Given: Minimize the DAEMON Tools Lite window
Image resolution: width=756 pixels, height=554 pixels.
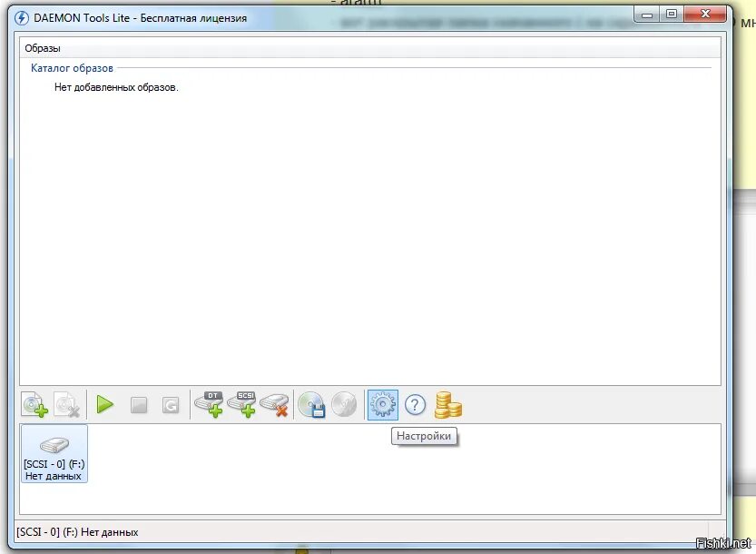Looking at the screenshot, I should (647, 15).
